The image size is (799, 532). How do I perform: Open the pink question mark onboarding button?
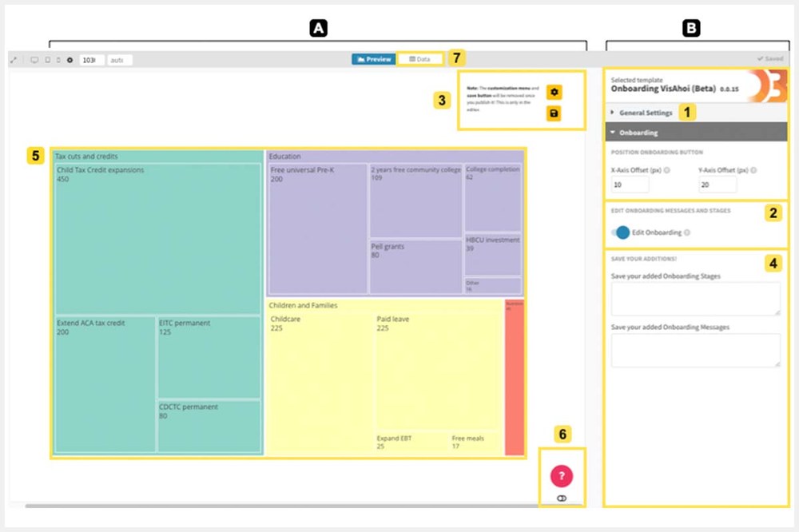(x=562, y=476)
